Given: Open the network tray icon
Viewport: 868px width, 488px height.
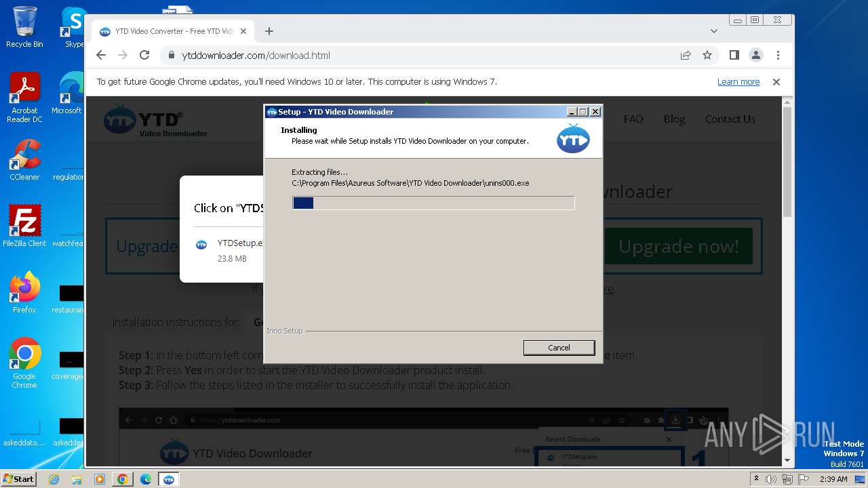Looking at the screenshot, I should click(787, 479).
